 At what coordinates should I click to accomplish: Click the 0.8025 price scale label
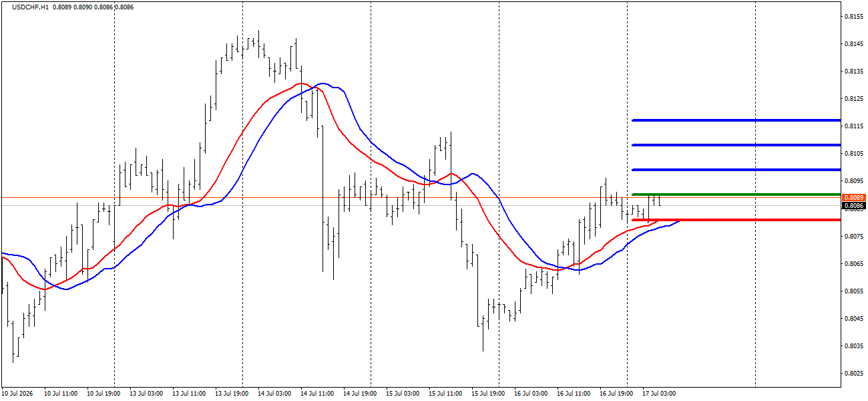coord(855,373)
